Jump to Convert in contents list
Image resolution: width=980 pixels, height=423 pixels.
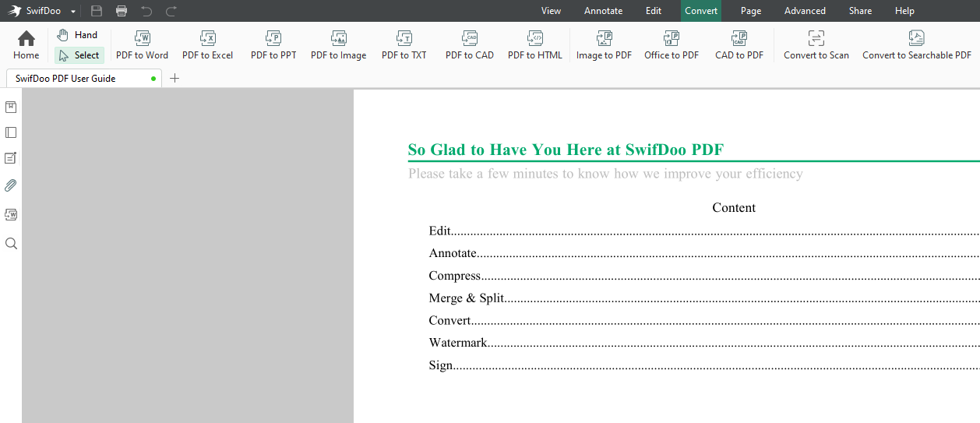pyautogui.click(x=704, y=320)
